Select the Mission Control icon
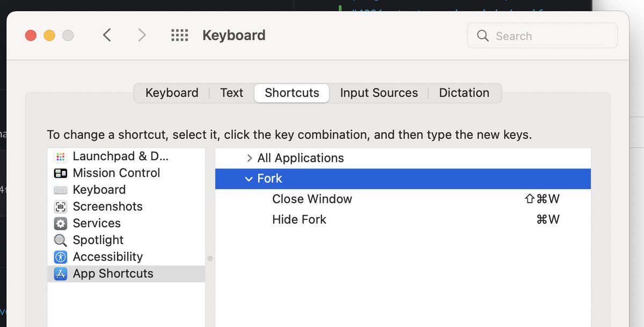This screenshot has height=327, width=644. pos(61,173)
